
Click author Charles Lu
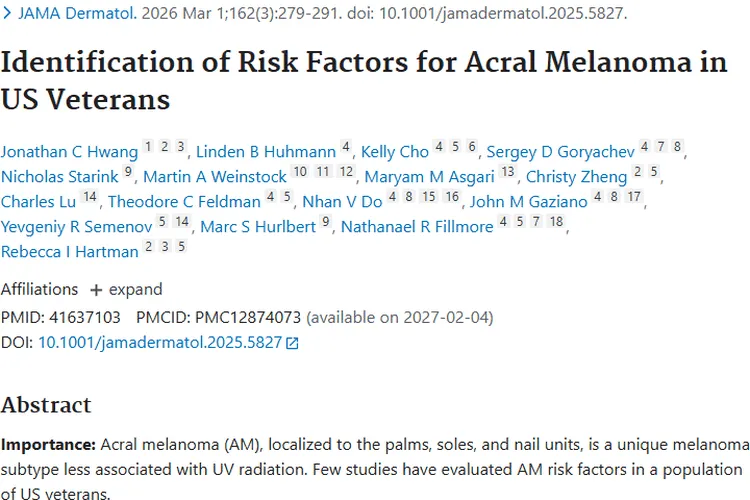click(38, 202)
